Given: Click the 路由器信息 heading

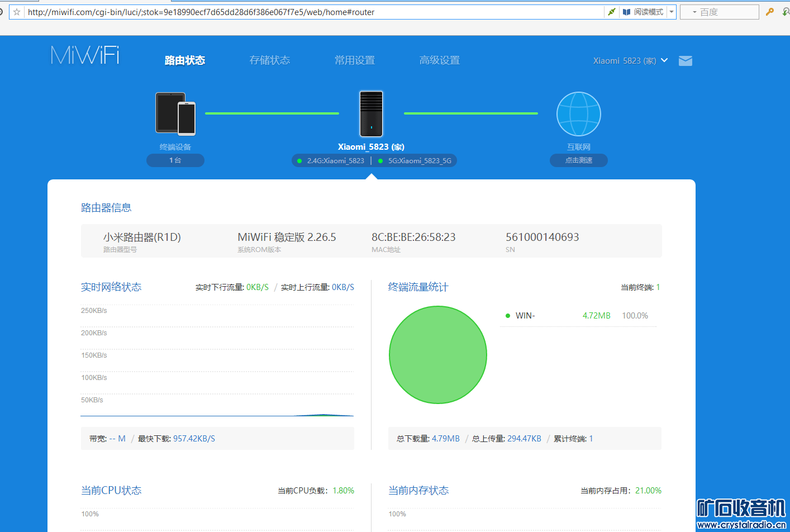Looking at the screenshot, I should [106, 208].
